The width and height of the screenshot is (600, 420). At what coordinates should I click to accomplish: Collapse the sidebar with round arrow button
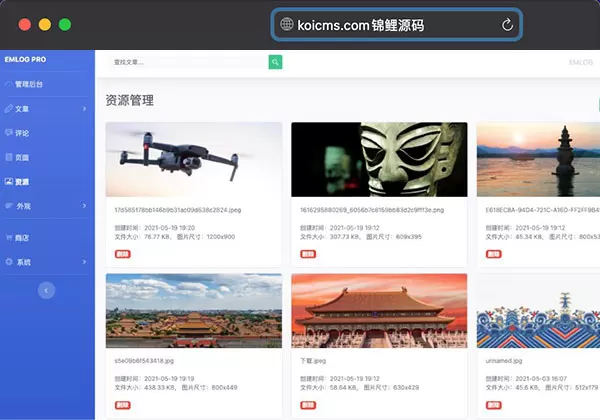[x=46, y=290]
